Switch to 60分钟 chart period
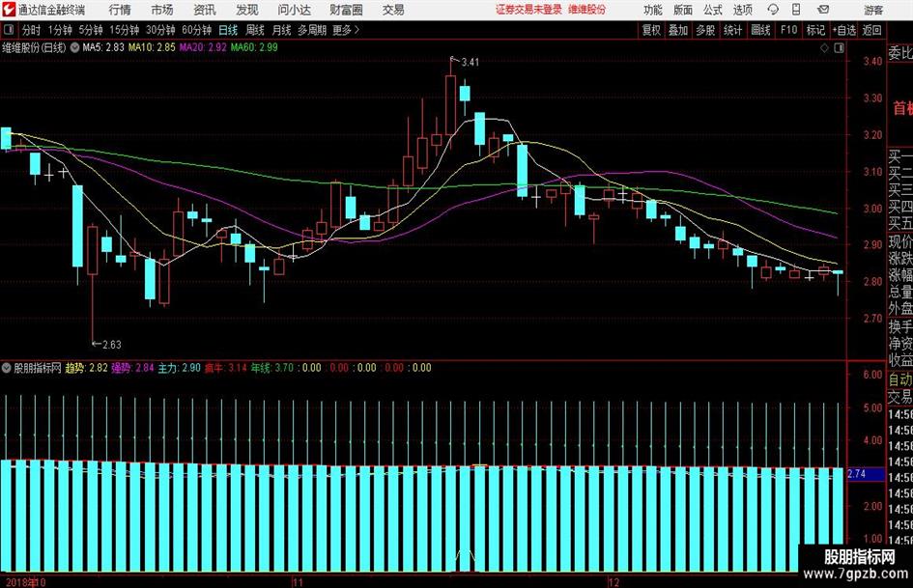This screenshot has width=913, height=588. point(197,30)
